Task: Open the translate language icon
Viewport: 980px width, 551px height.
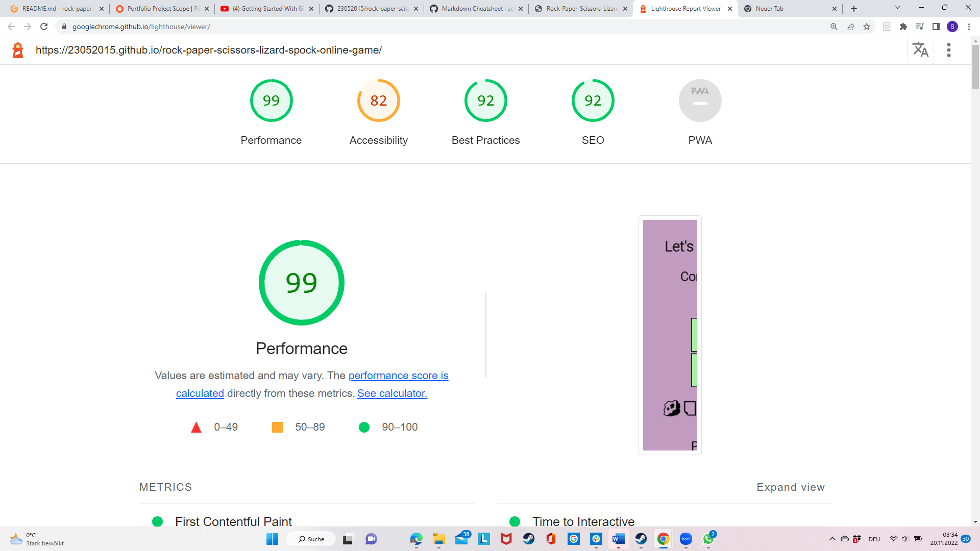Action: 920,50
